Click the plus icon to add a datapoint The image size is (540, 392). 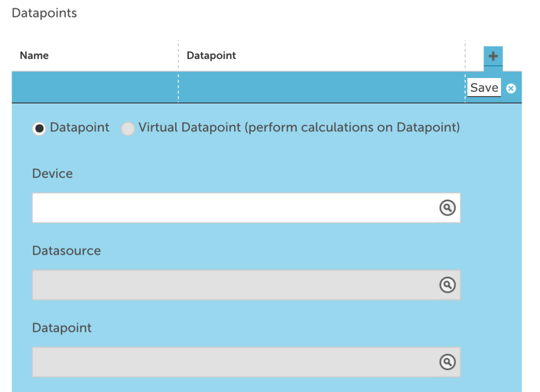[493, 56]
